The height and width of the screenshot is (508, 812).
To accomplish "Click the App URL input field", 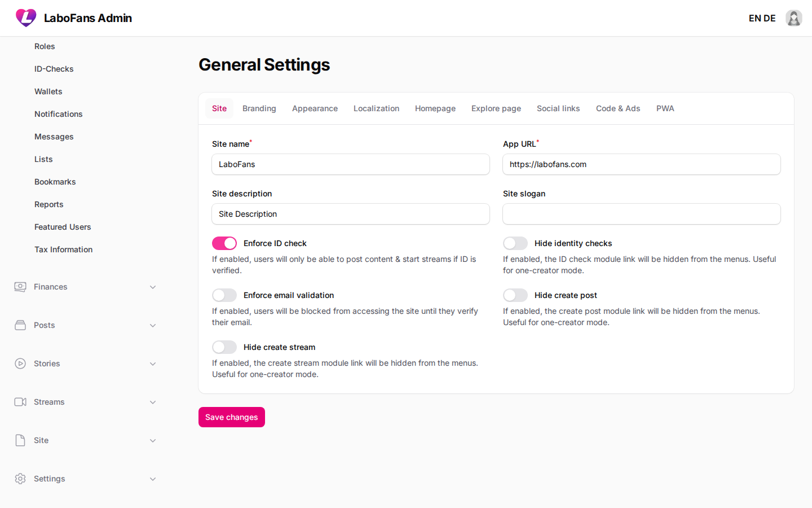I will coord(642,164).
